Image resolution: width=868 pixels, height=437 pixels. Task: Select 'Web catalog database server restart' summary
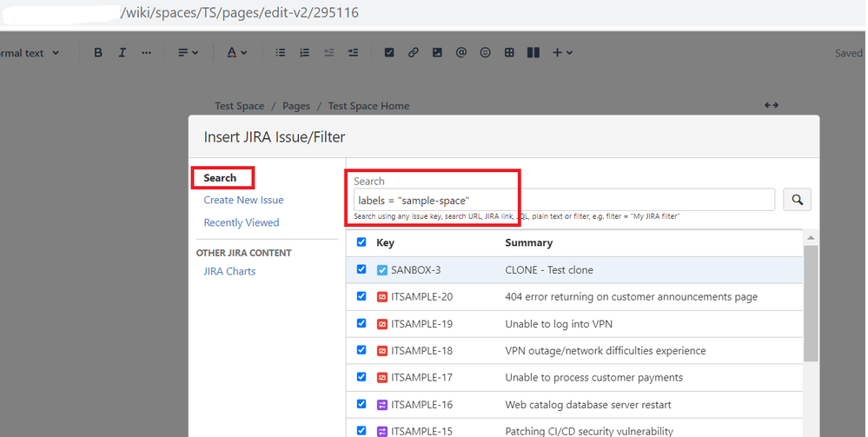(588, 405)
